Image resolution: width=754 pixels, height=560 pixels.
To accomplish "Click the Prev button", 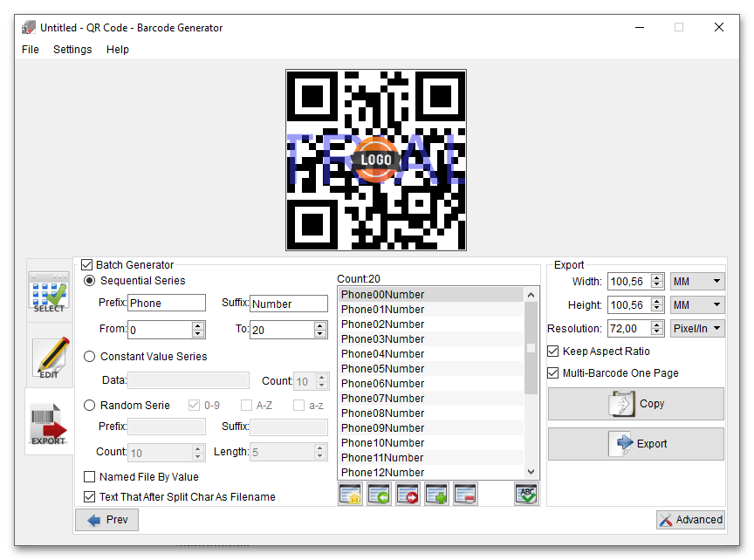I will (106, 520).
